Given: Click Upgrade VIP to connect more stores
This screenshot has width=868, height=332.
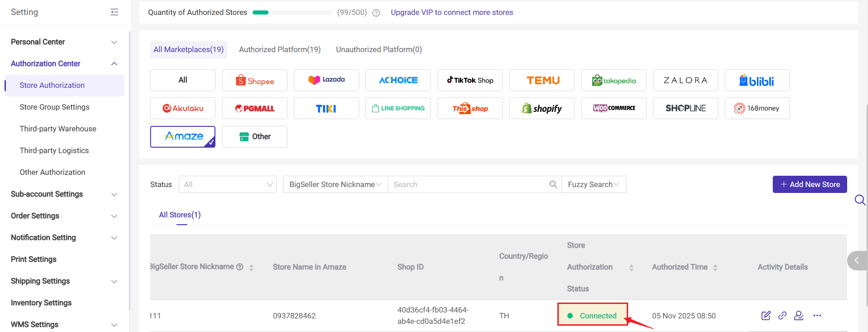Looking at the screenshot, I should [x=452, y=12].
